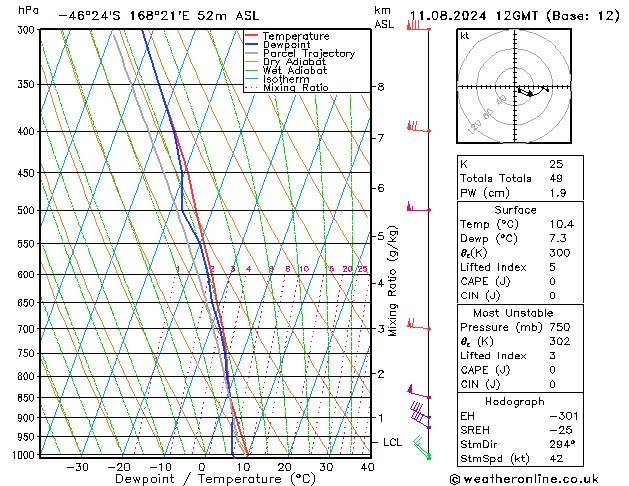Click the Surface section heading
This screenshot has width=629, height=486.
(x=515, y=210)
